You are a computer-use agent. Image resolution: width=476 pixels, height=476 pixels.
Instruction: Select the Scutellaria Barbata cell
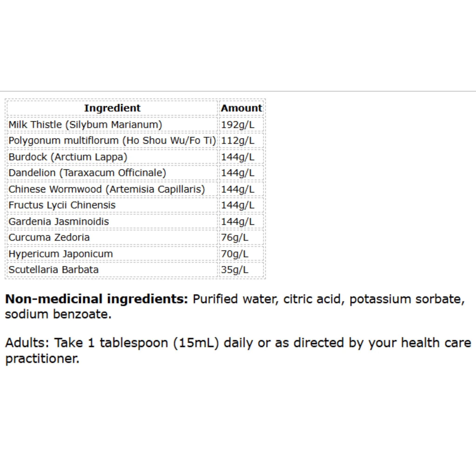[x=112, y=270]
